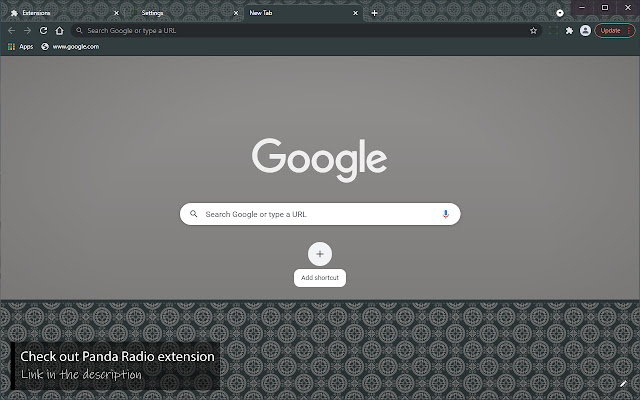640x400 pixels.
Task: Go back with the back arrow
Action: [11, 31]
